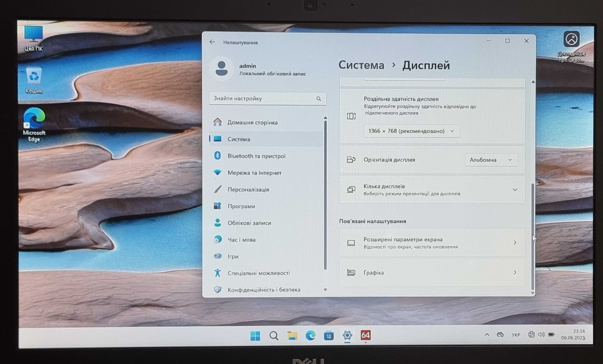Image resolution: width=603 pixels, height=364 pixels.
Task: Select Мережа та Інтернет sidebar item
Action: [x=254, y=173]
